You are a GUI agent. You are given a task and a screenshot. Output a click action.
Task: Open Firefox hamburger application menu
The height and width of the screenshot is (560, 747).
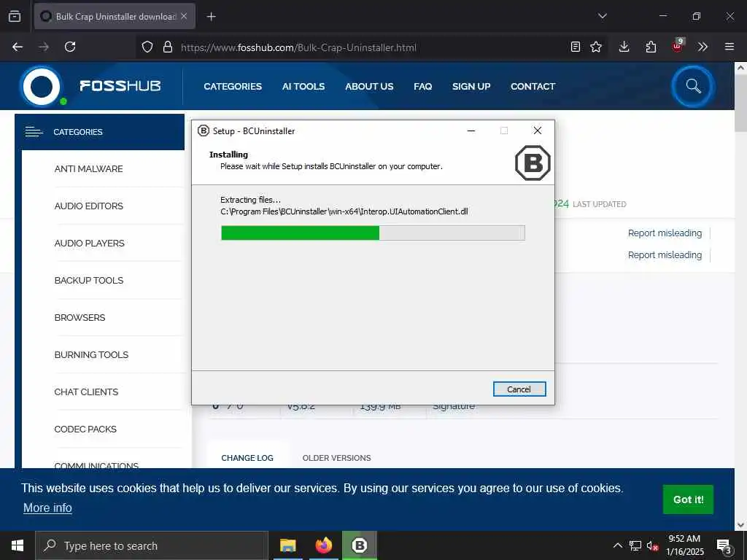point(729,47)
